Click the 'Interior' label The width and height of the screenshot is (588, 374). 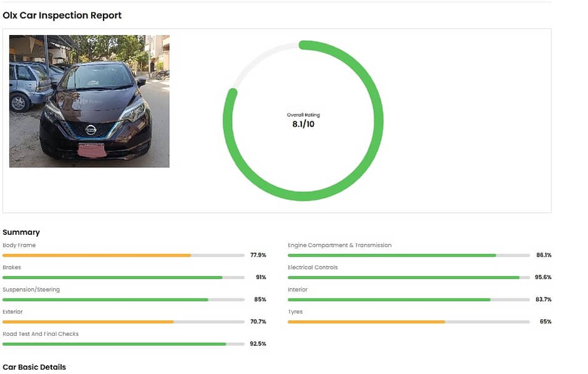pyautogui.click(x=298, y=290)
